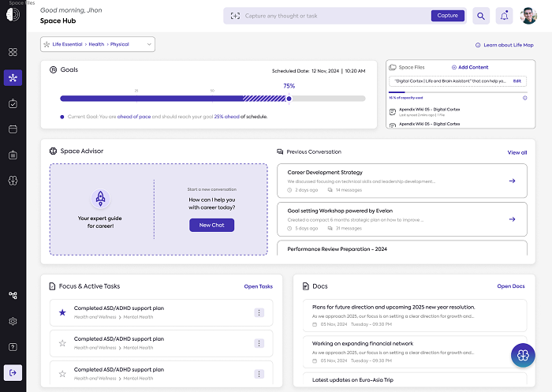Open the user profile avatar
Viewport: 552px width, 392px height.
pos(528,16)
